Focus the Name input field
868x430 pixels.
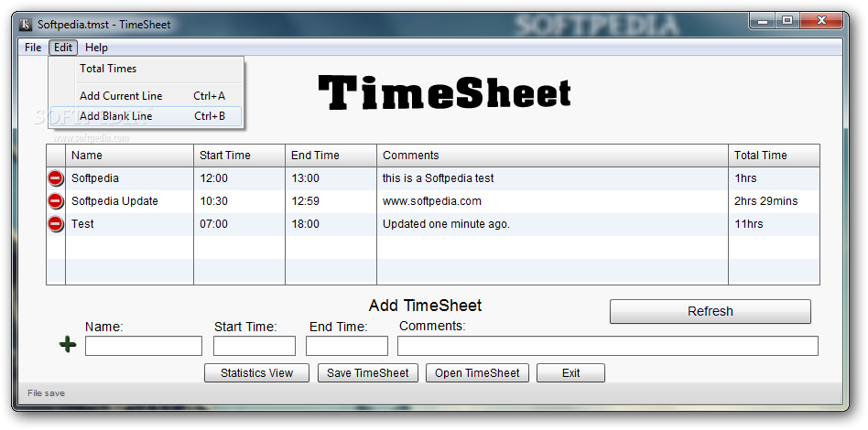(144, 346)
